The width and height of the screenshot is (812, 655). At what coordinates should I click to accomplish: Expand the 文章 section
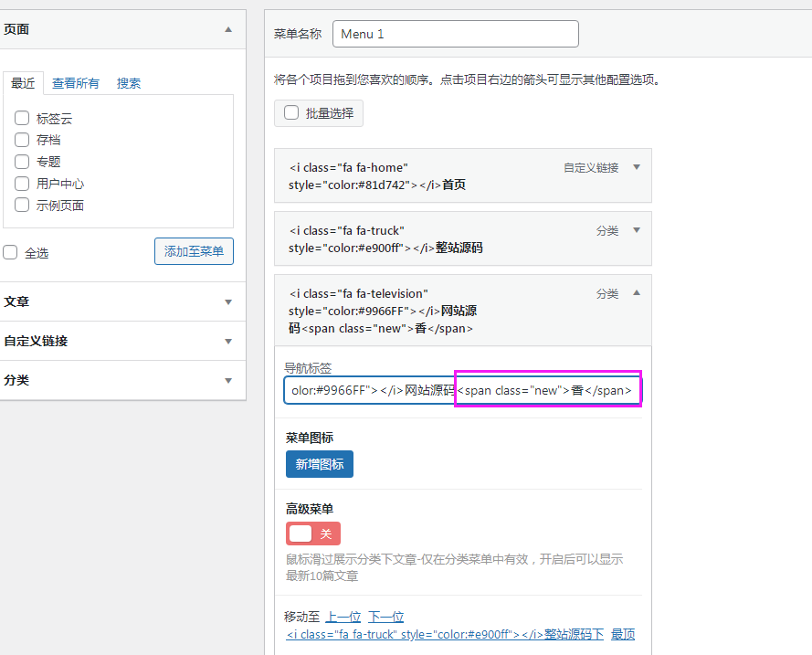(228, 301)
